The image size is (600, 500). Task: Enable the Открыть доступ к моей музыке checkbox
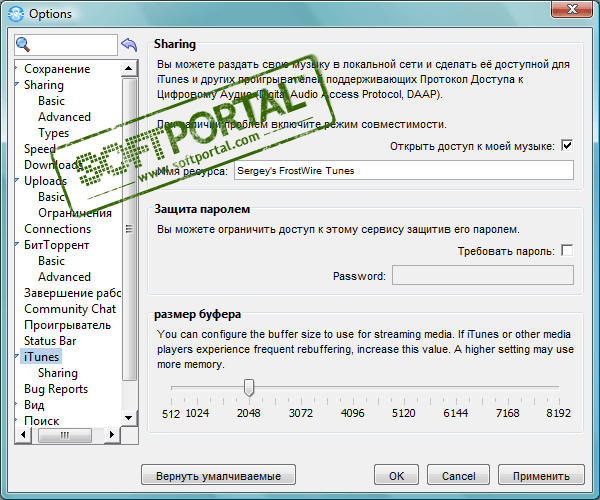tap(567, 145)
